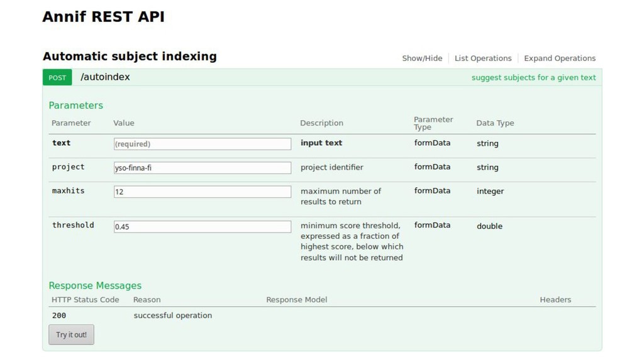The width and height of the screenshot is (644, 362).
Task: Click the threshold field showing 0.45
Action: [202, 226]
